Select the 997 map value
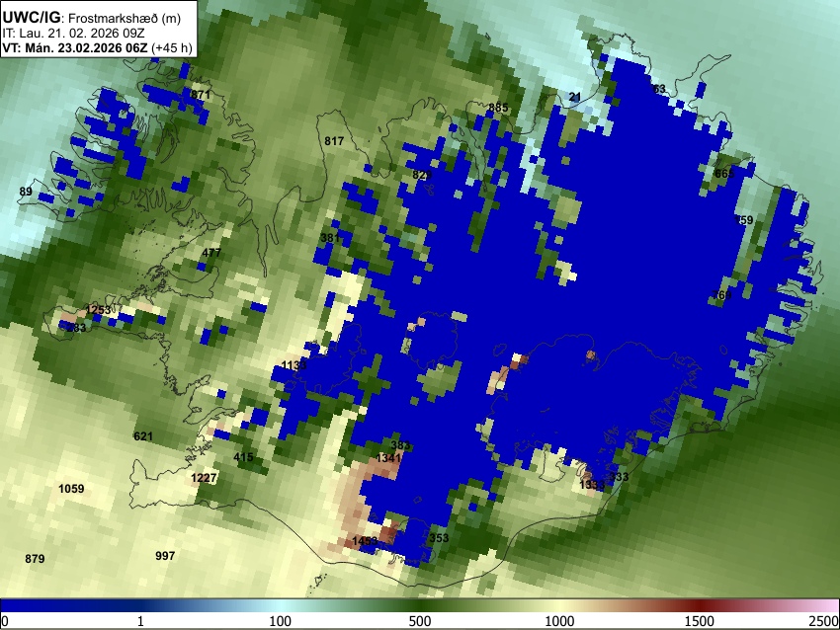Screen dimensions: 840x630 pyautogui.click(x=165, y=556)
